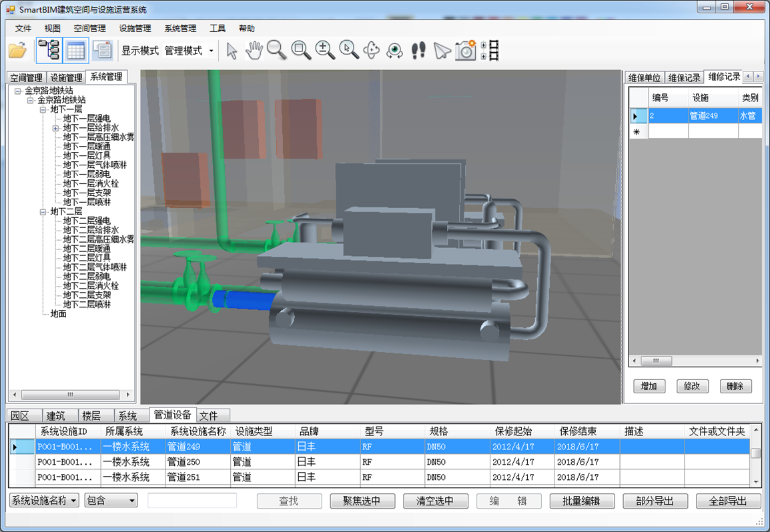Choose the zoom window rectangle tool
Screen dimensions: 770x532
coord(301,51)
